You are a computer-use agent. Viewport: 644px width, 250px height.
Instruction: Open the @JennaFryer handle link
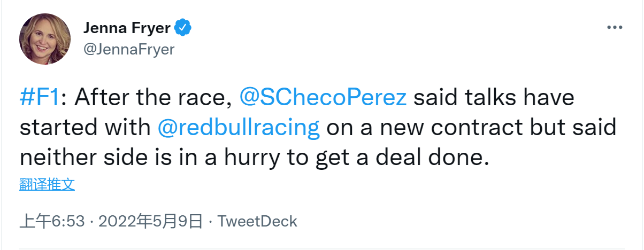point(128,49)
